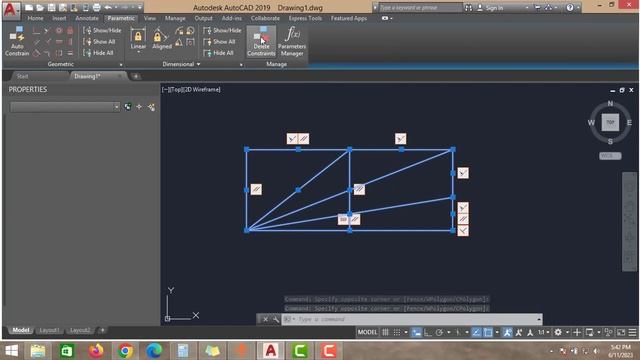Expand the Dimensional panel dropdown
The width and height of the screenshot is (640, 360).
coord(198,64)
